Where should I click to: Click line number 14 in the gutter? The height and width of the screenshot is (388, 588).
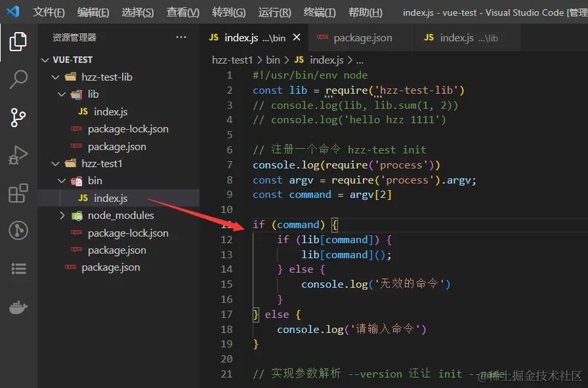(x=226, y=269)
